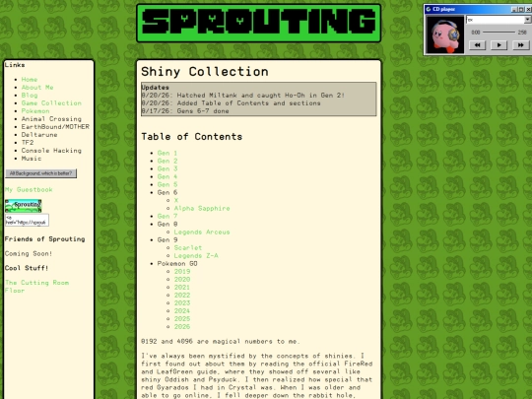Click the CD player title bar icon

[429, 9]
